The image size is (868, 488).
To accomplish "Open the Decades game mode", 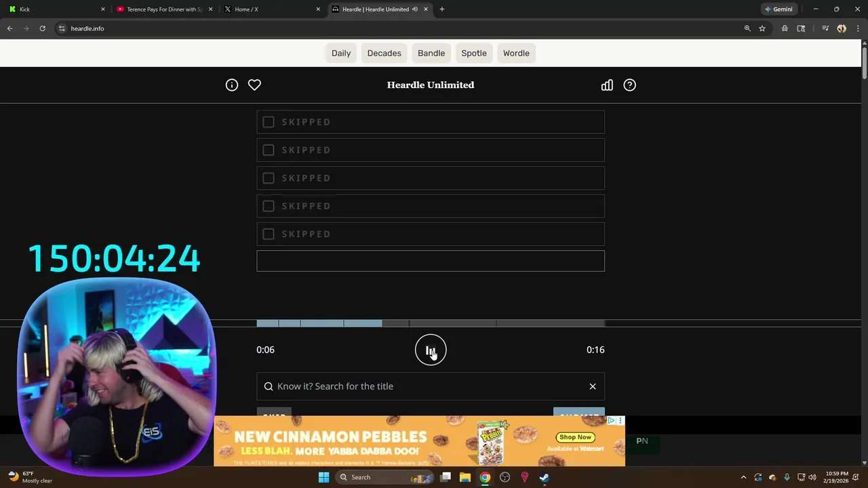I will click(x=384, y=53).
